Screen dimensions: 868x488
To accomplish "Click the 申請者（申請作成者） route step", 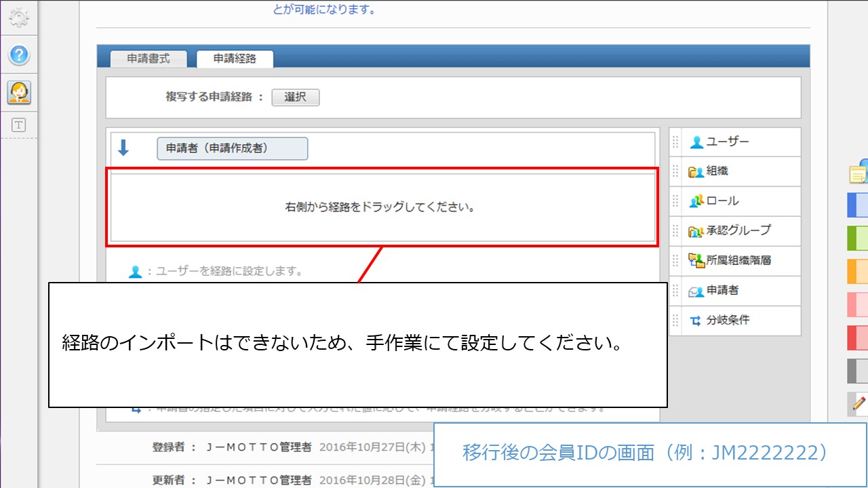I will point(233,148).
